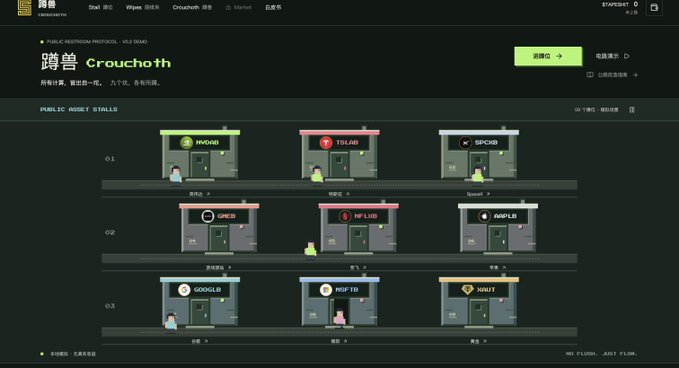Click the demo link with play triangle
This screenshot has width=679, height=368.
612,56
